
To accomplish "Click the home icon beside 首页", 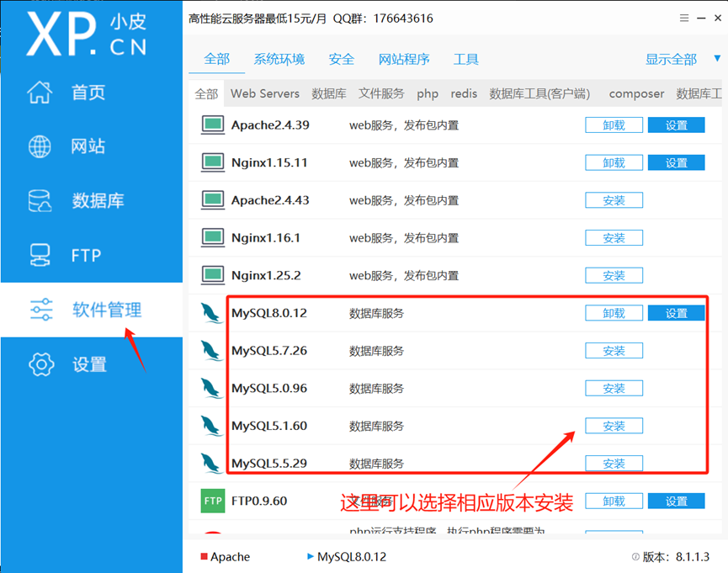I will [x=40, y=92].
